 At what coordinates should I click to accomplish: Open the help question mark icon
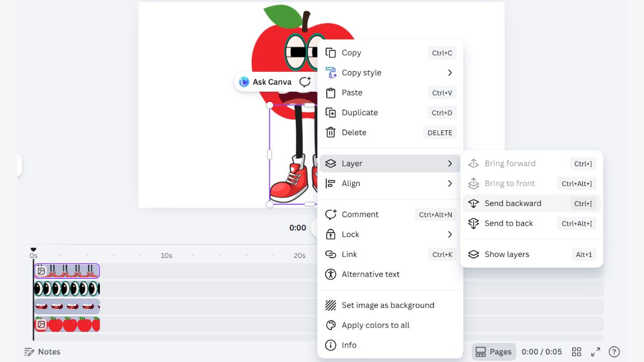[614, 352]
